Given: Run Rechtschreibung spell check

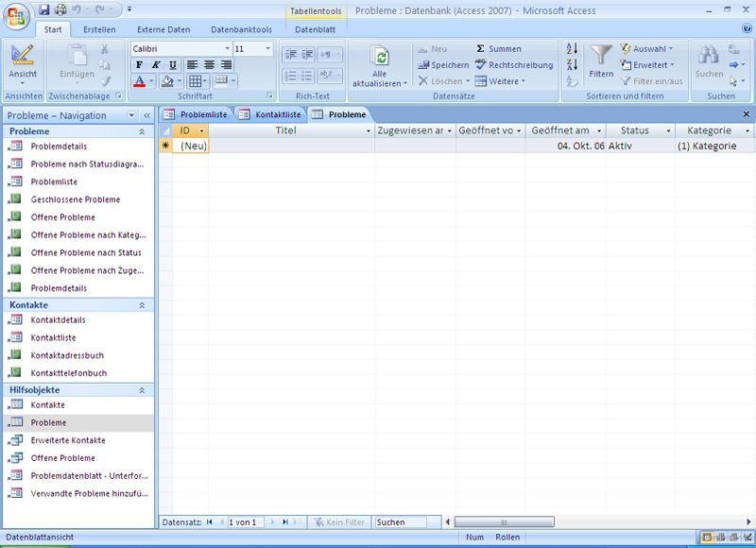Looking at the screenshot, I should point(514,65).
